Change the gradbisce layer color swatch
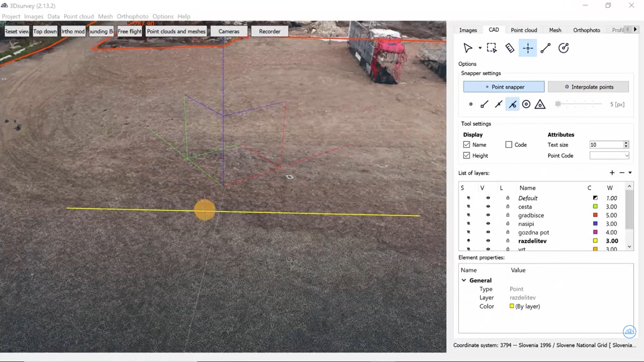This screenshot has width=644, height=362. tap(595, 215)
